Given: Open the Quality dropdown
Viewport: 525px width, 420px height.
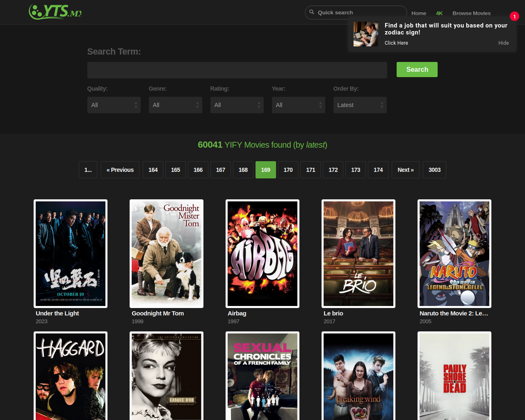Looking at the screenshot, I should pos(114,105).
